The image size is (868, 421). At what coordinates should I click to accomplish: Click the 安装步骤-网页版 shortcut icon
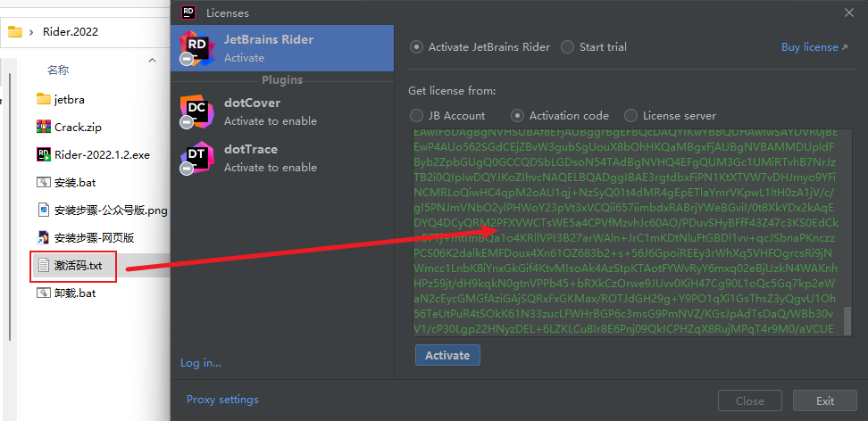coord(44,238)
